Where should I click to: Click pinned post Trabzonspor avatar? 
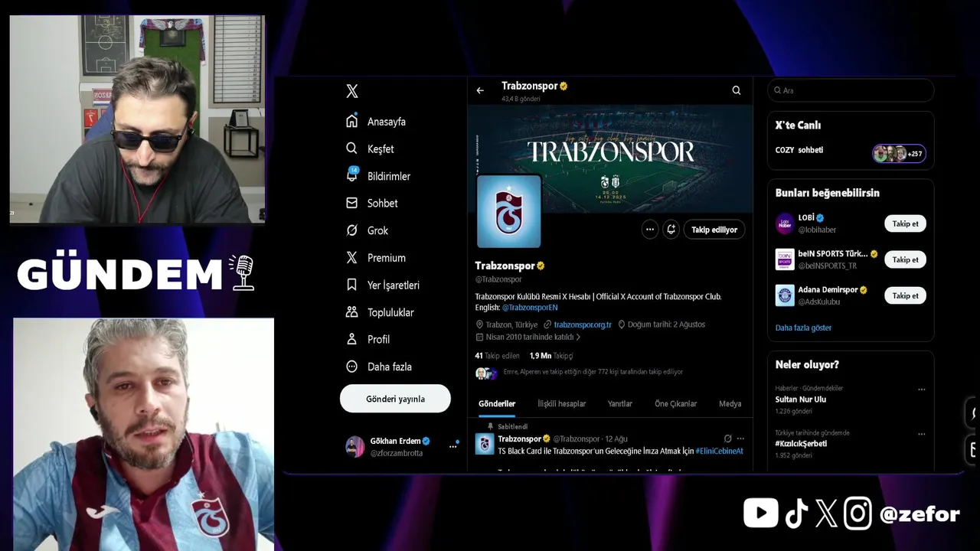point(485,444)
